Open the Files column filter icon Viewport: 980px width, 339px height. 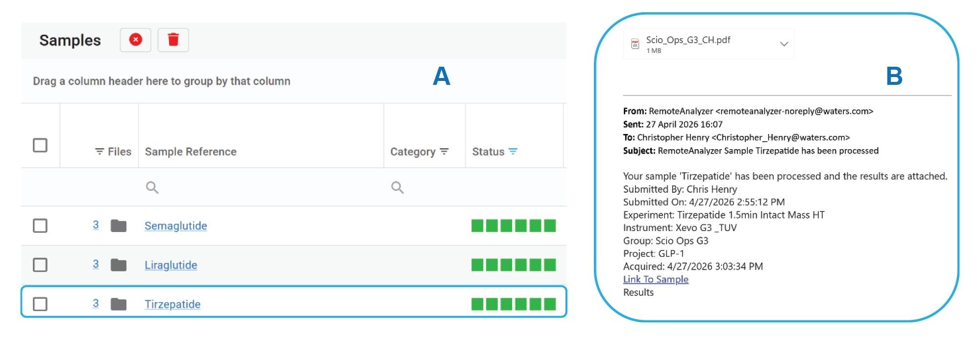[x=99, y=152]
